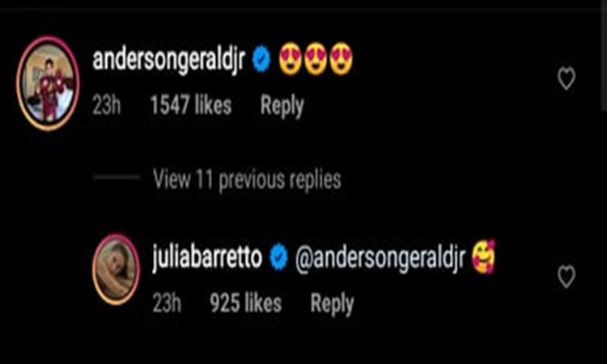The width and height of the screenshot is (607, 364).
Task: Expand View 11 previous replies
Action: tap(247, 180)
